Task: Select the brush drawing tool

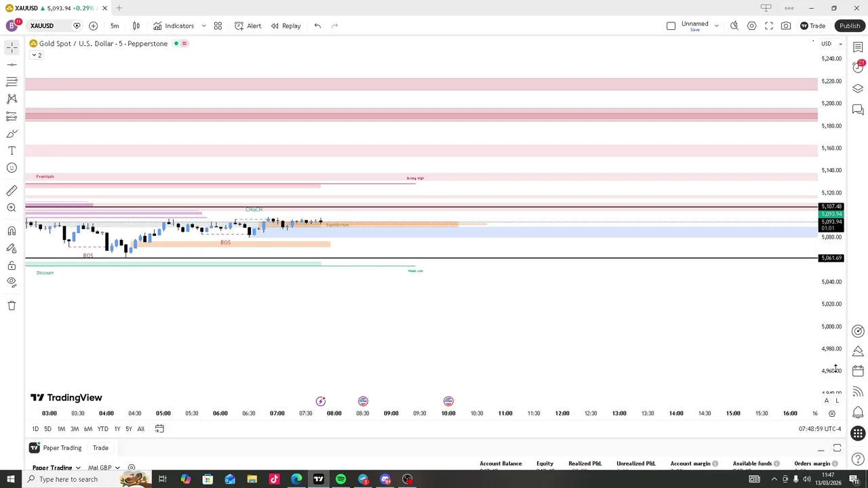Action: coord(12,134)
